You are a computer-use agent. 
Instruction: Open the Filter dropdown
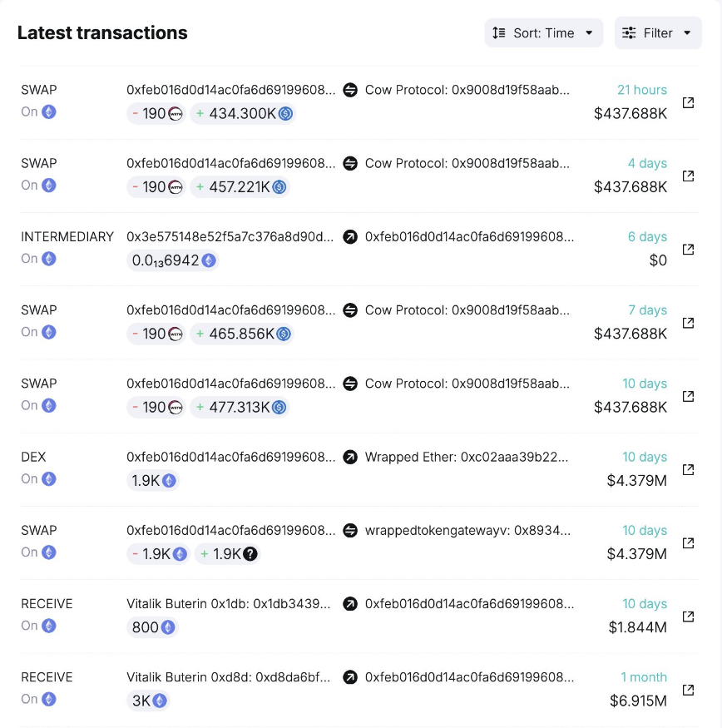click(x=657, y=33)
